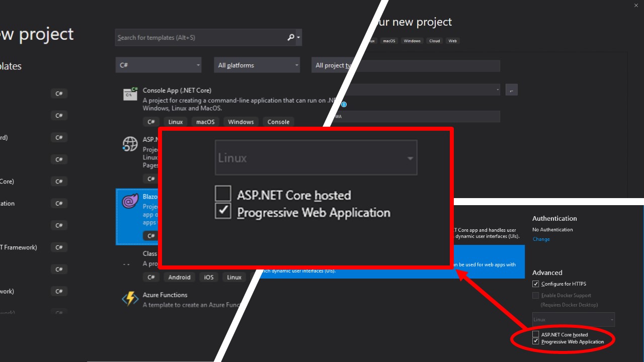Click the Console App template icon
644x362 pixels.
[x=130, y=94]
